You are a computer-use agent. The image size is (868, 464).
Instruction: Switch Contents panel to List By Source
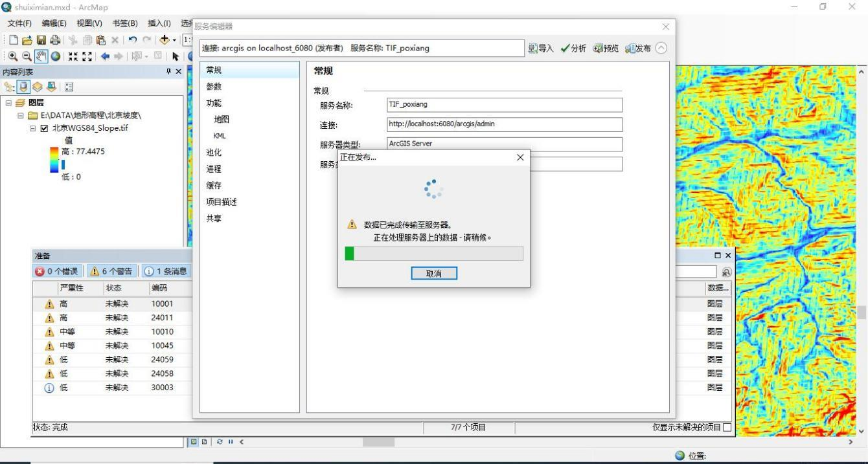(25, 86)
